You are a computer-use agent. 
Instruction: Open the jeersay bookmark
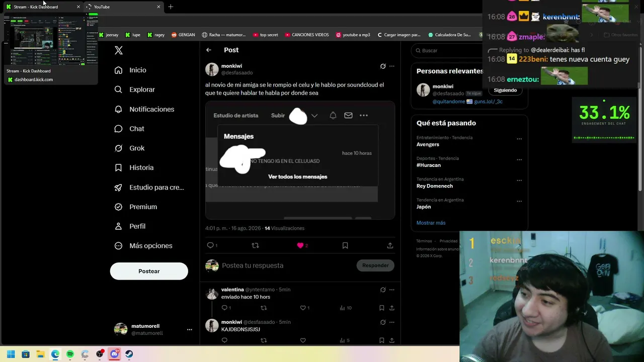point(109,35)
